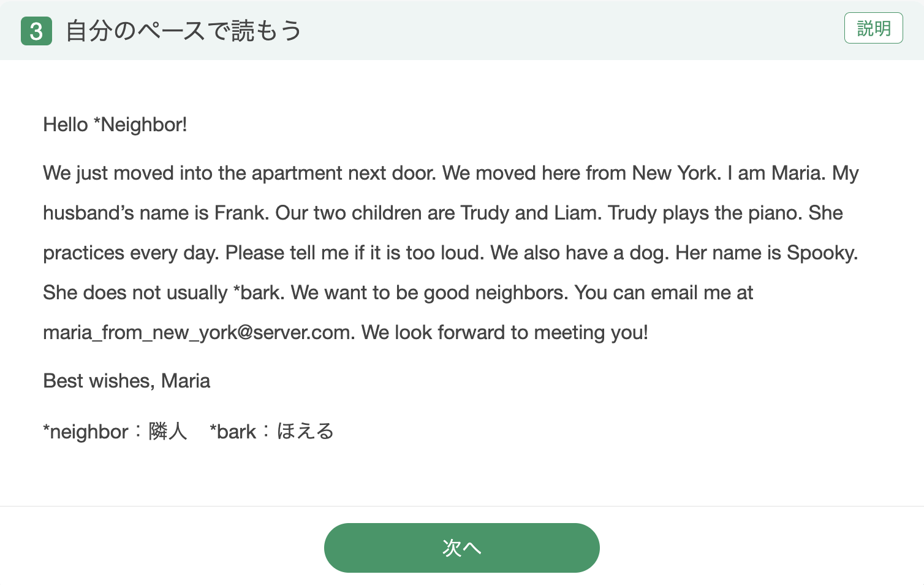
Task: Go to next page with 次へ
Action: click(x=461, y=548)
